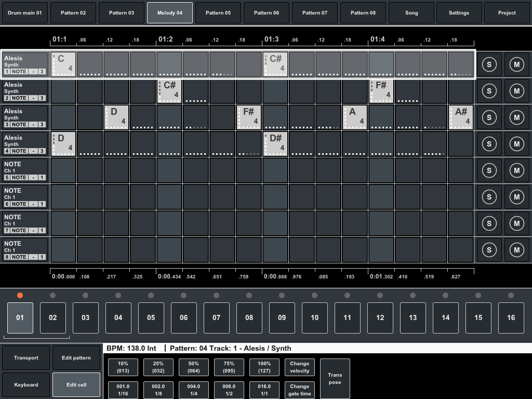Image resolution: width=532 pixels, height=399 pixels.
Task: Solo the first Alesis Synth track
Action: tap(489, 64)
